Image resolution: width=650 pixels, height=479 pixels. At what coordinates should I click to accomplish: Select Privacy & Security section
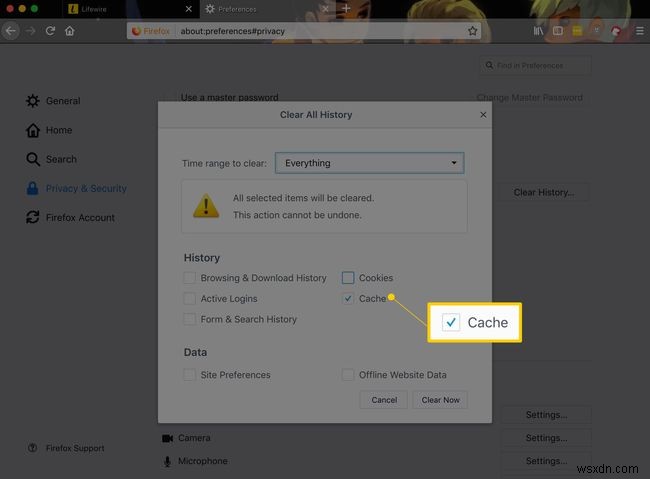pyautogui.click(x=76, y=189)
